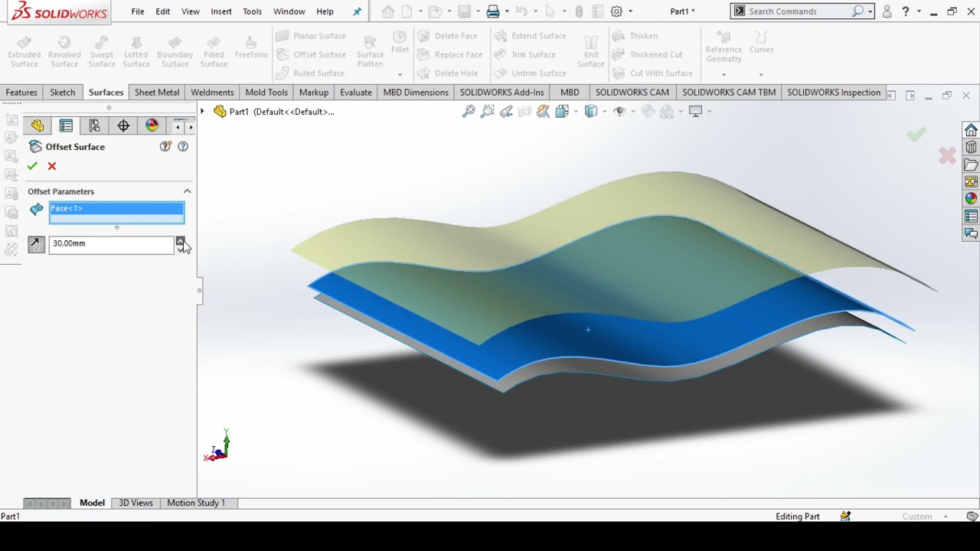Collapse the Offset Parameters section

pos(187,191)
